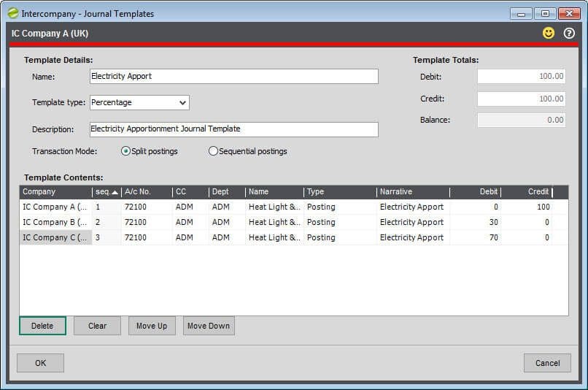This screenshot has width=588, height=390.
Task: Click the Company column header
Action: [56, 192]
